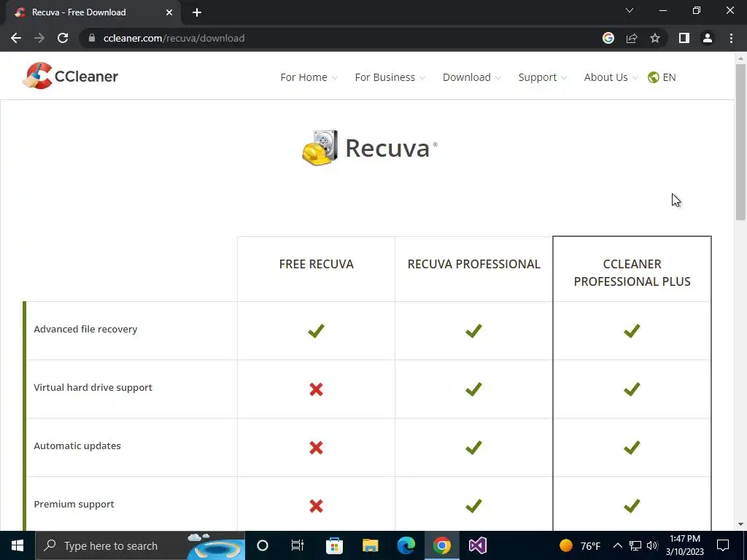This screenshot has height=560, width=747.
Task: Expand the For Home menu
Action: click(309, 77)
